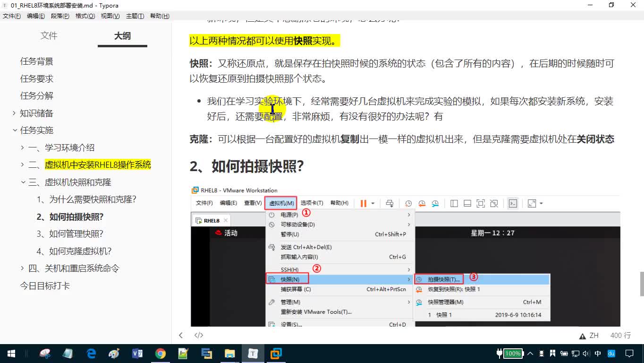The image size is (644, 363).
Task: Open the ZH language selector in status bar
Action: click(594, 335)
